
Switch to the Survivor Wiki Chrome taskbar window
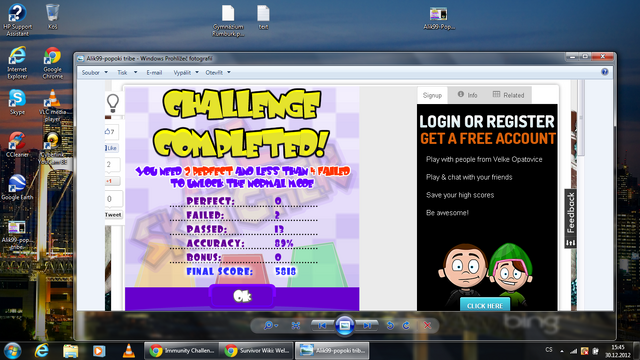[x=256, y=351]
